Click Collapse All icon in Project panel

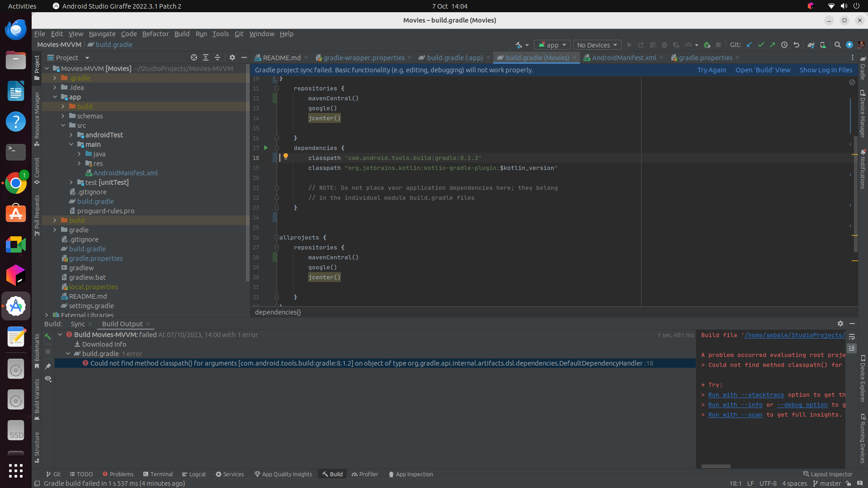pos(217,57)
